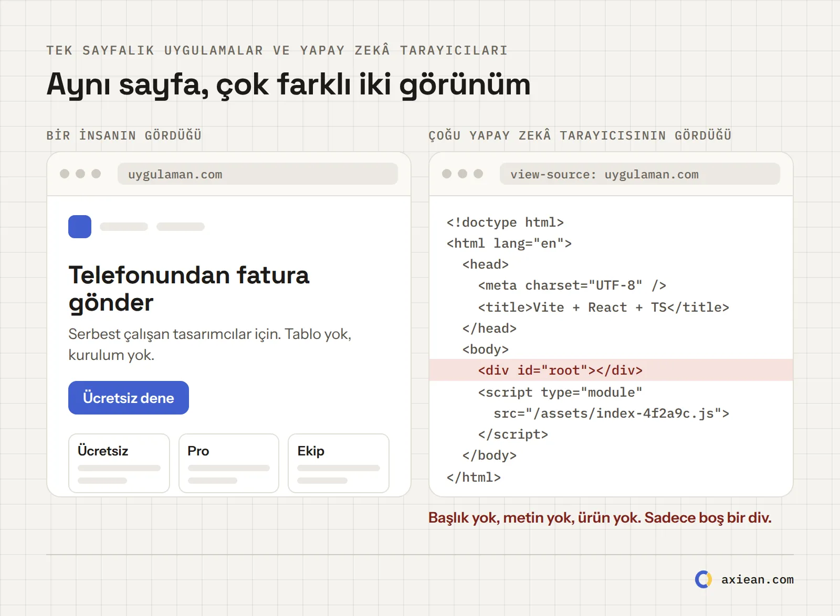Image resolution: width=840 pixels, height=616 pixels.
Task: Click the "TEK SAYFALIK UYGULAMALAR" overline text
Action: pyautogui.click(x=277, y=50)
